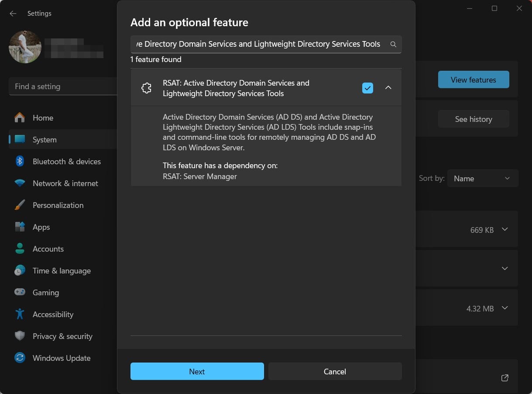Screen dimensions: 532x394
Task: Click the Bluetooth icon in sidebar
Action: pos(20,161)
